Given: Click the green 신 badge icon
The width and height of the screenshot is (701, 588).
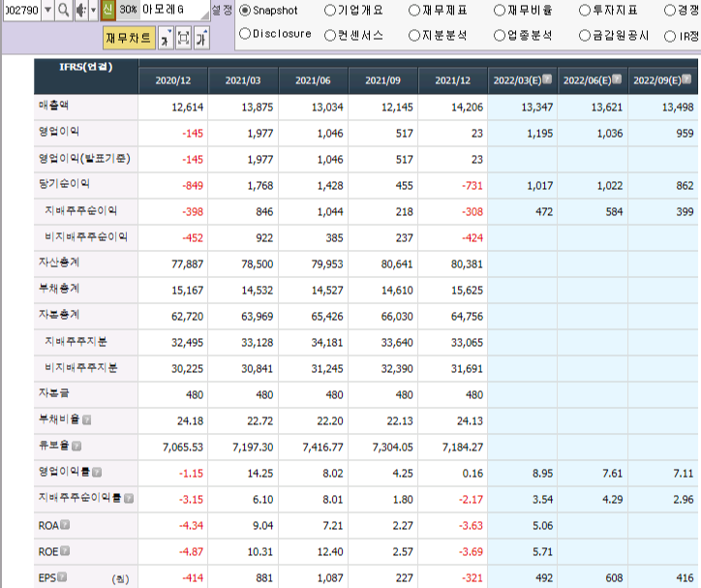Looking at the screenshot, I should [x=107, y=10].
